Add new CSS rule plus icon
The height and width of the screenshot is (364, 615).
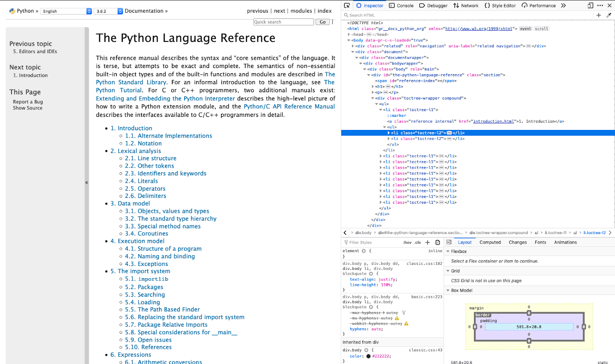tap(427, 243)
